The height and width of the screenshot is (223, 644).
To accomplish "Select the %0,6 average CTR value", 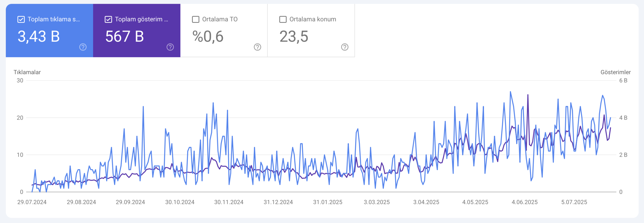I will [x=208, y=36].
